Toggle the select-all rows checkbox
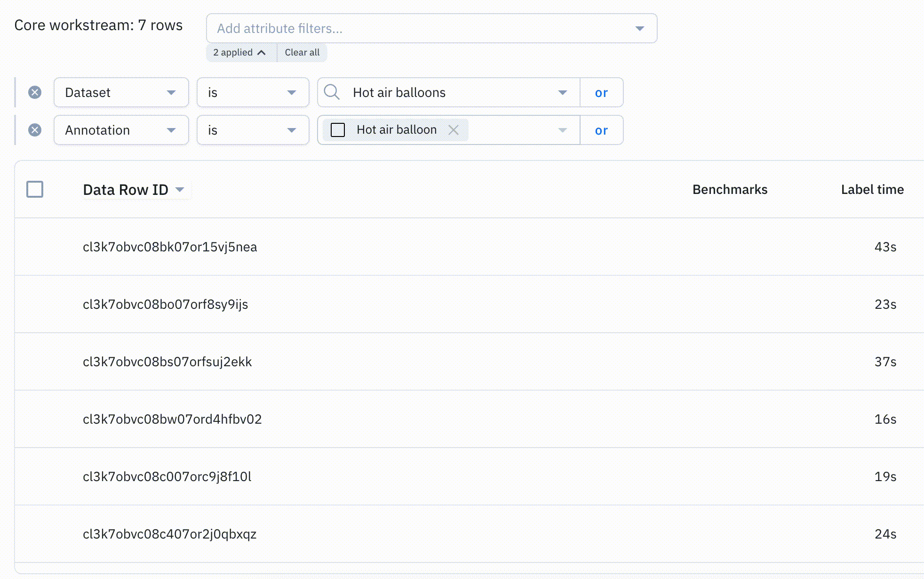This screenshot has width=924, height=579. (35, 189)
